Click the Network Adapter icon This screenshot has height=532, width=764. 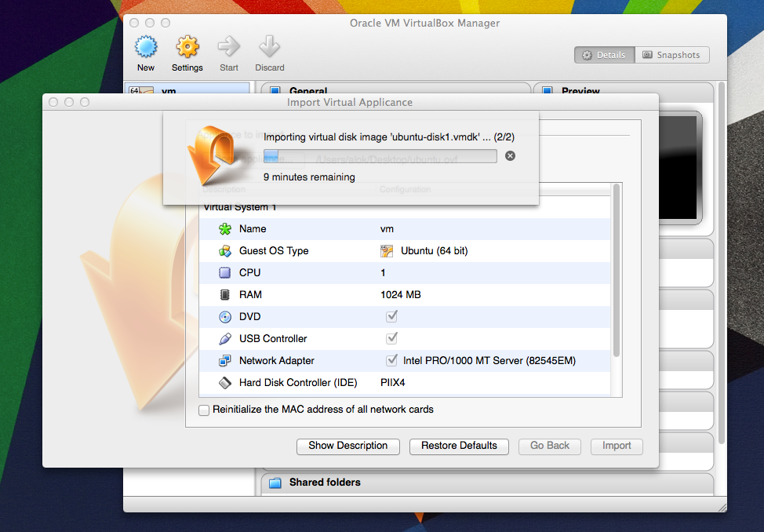pos(225,361)
